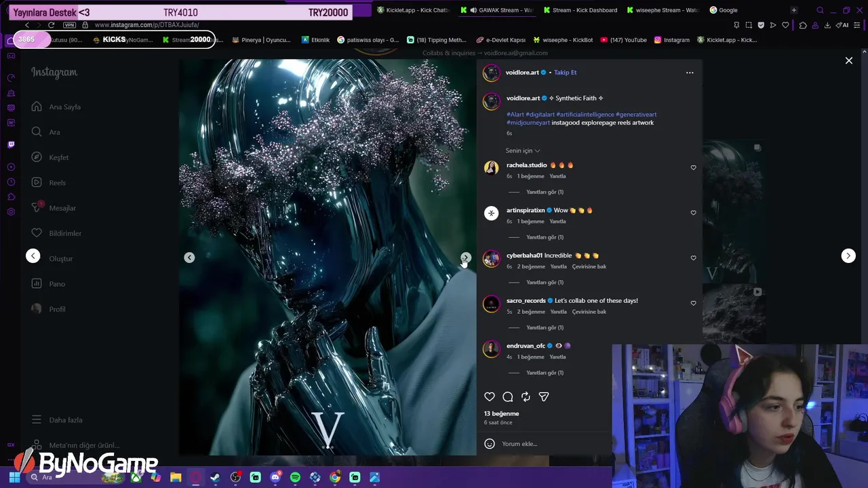Reload the page with the refresh icon
The image size is (868, 488).
[x=51, y=25]
